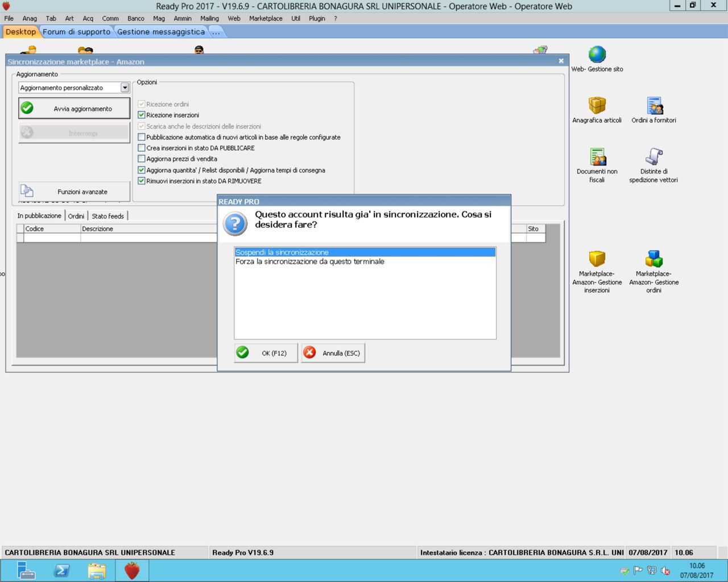This screenshot has width=728, height=582.
Task: Select the Desktop tab
Action: (20, 32)
